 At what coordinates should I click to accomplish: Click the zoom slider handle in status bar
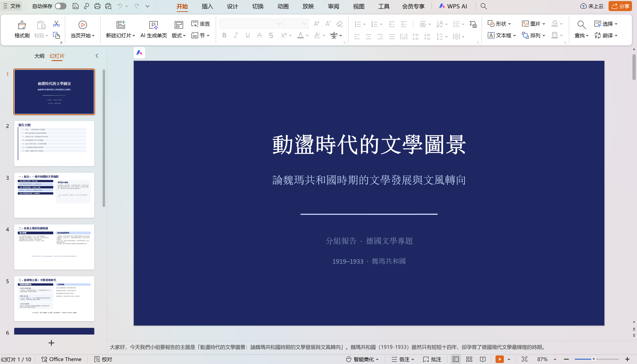(594, 359)
